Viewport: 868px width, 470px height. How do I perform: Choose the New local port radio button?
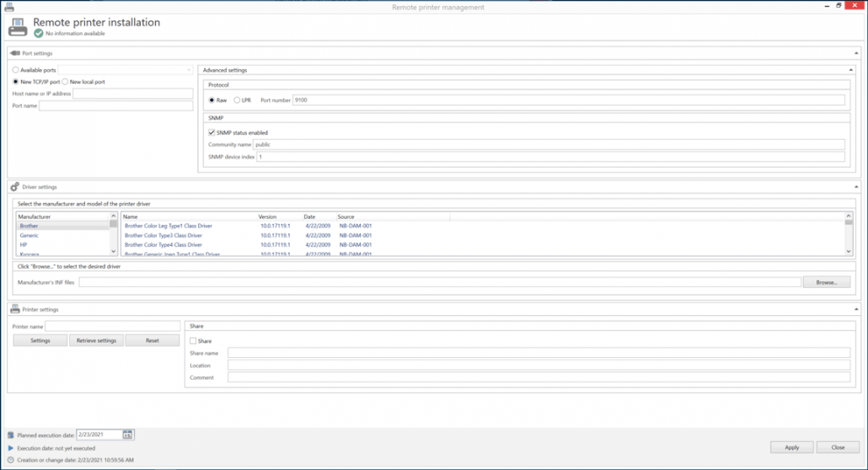66,82
